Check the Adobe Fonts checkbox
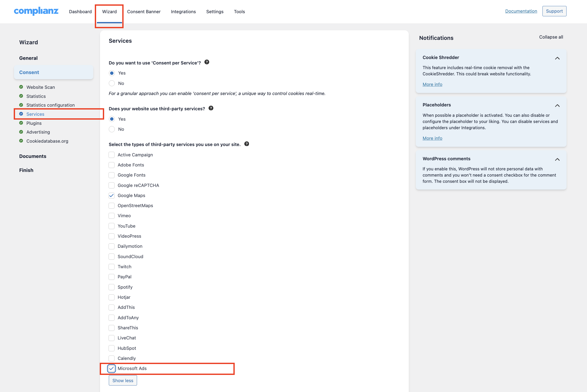 [x=111, y=165]
